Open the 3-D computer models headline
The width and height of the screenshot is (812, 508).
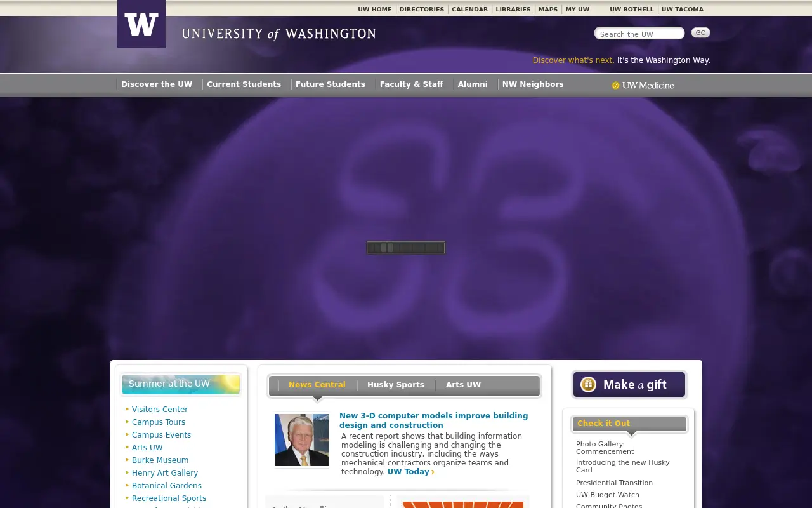434,420
